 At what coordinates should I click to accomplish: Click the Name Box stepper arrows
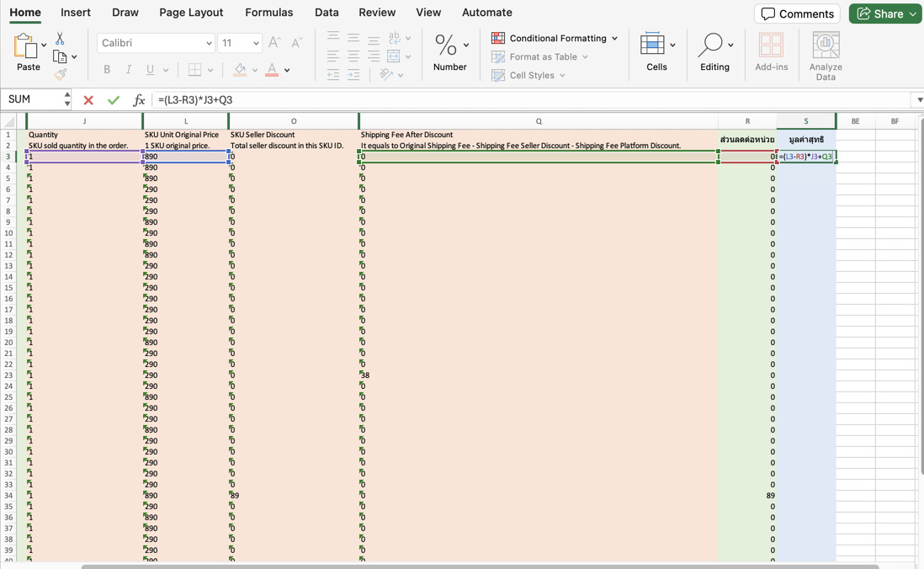(x=67, y=99)
